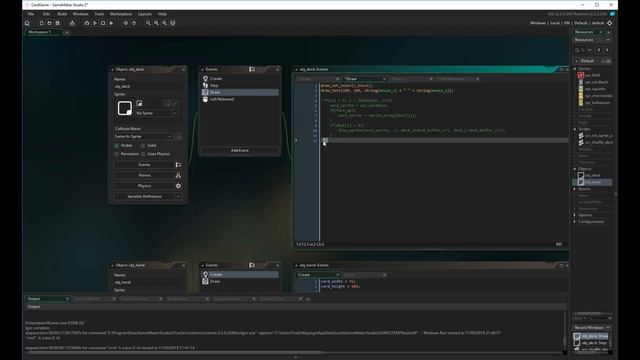Collapse the Sprites resource folder

coord(575,69)
